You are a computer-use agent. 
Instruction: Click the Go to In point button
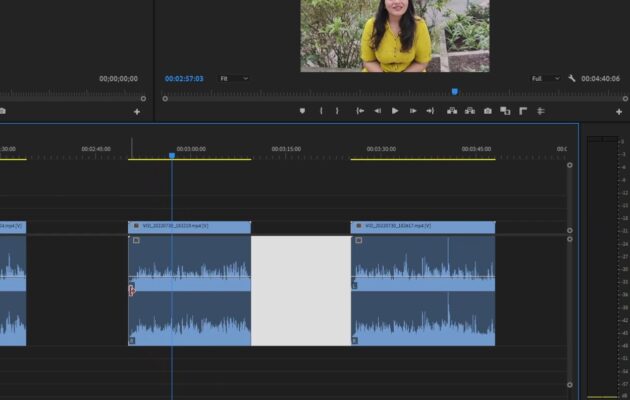tap(360, 111)
